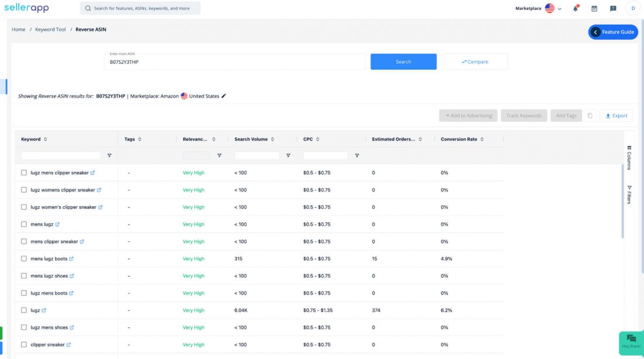Open the Columns side panel tab
Screen dimensions: 644x359
[x=629, y=157]
